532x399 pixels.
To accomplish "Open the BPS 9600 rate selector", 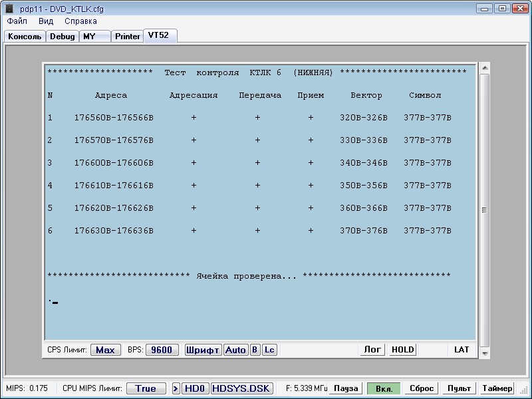I will (162, 350).
